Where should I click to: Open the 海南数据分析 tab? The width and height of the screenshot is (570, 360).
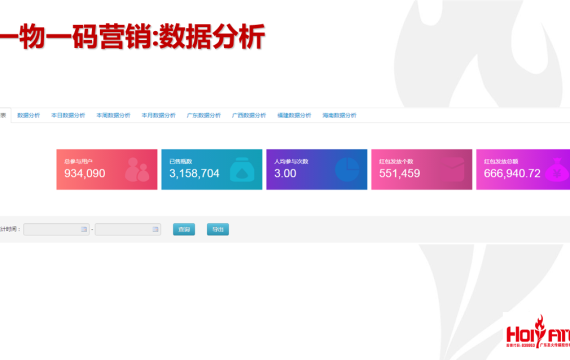click(339, 115)
